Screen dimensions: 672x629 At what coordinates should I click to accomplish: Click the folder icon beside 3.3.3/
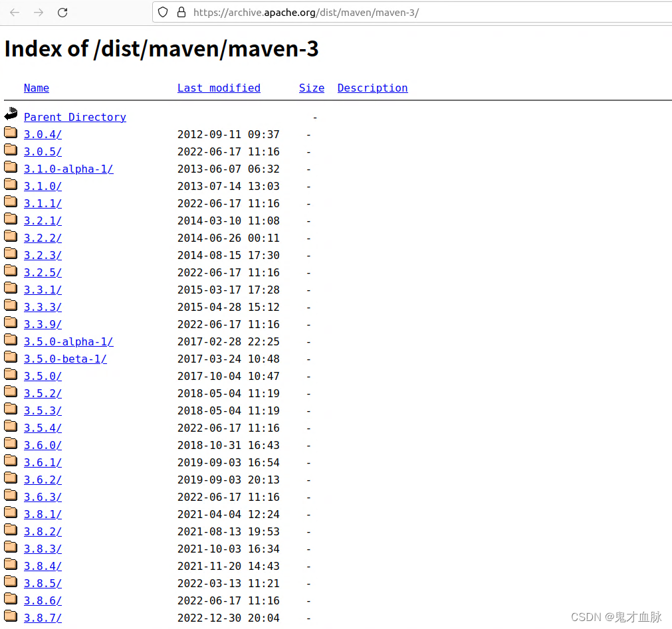point(11,305)
